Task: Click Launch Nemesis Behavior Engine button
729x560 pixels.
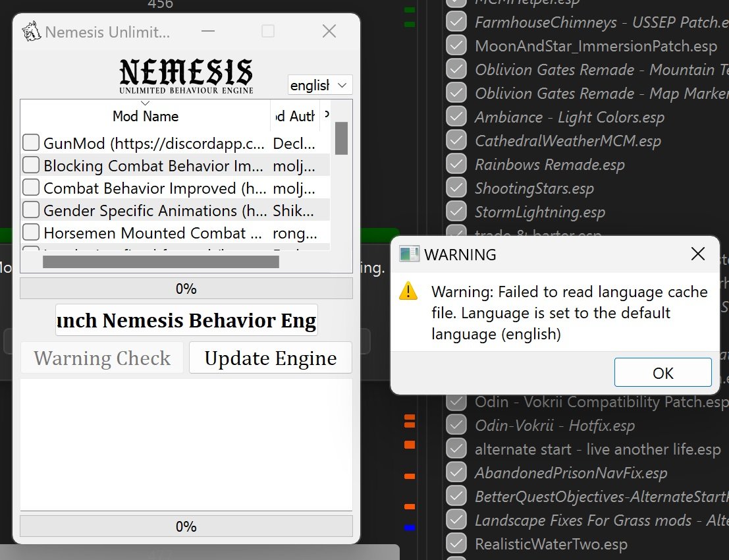Action: pos(186,320)
